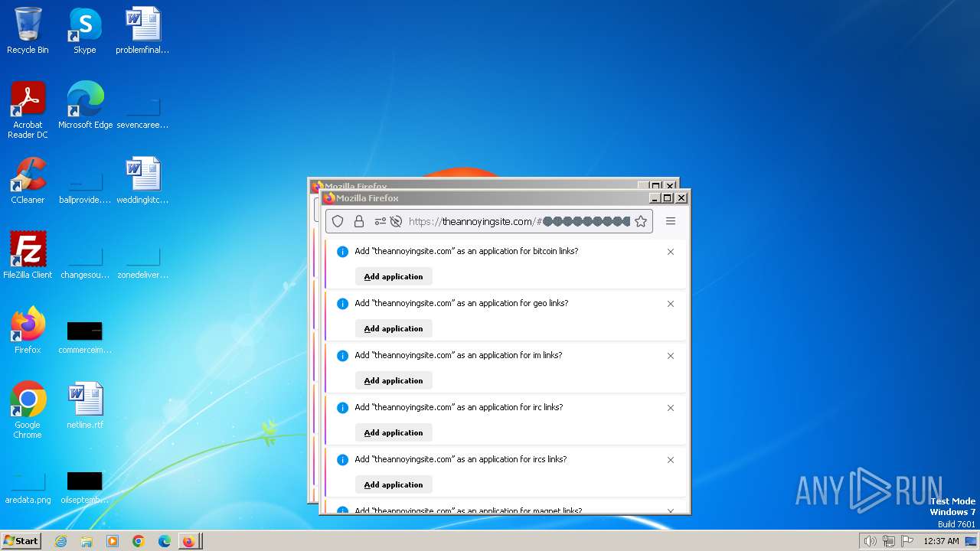
Task: Open the Recycle Bin desktop icon
Action: 28,31
